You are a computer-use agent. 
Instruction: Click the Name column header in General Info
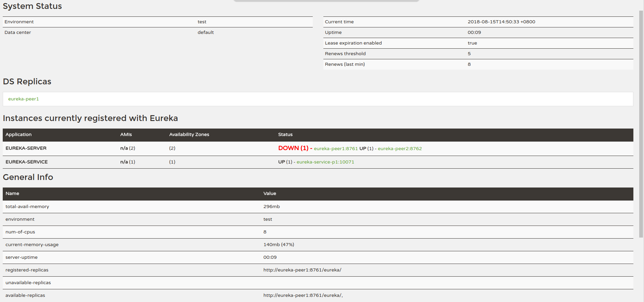pyautogui.click(x=12, y=193)
